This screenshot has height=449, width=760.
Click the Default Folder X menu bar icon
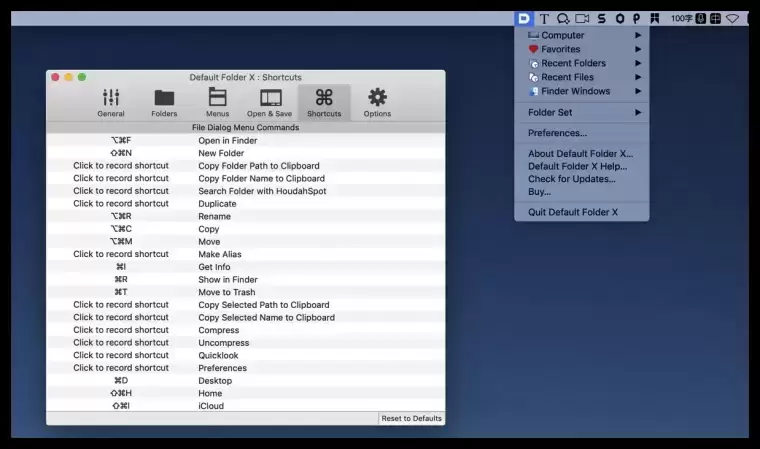[524, 18]
